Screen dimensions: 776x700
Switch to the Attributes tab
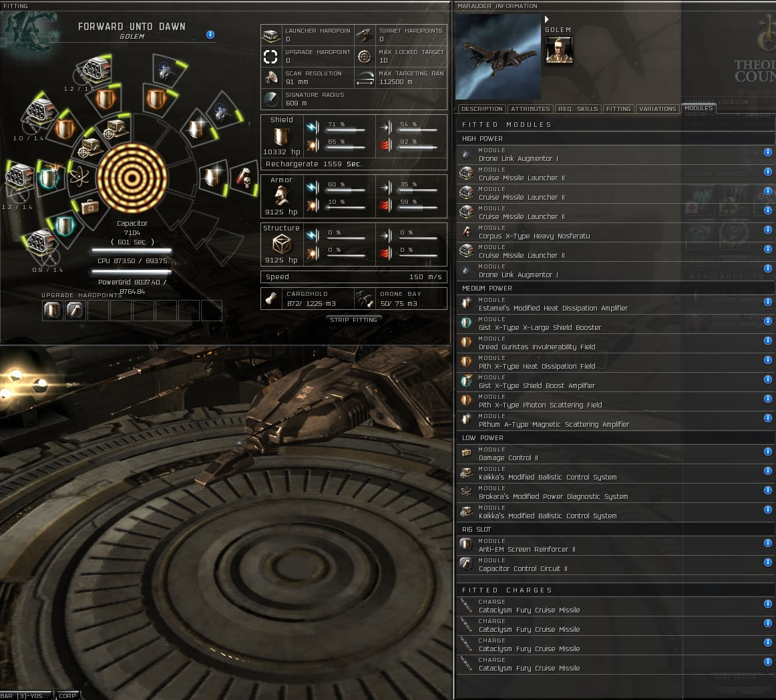pyautogui.click(x=530, y=109)
